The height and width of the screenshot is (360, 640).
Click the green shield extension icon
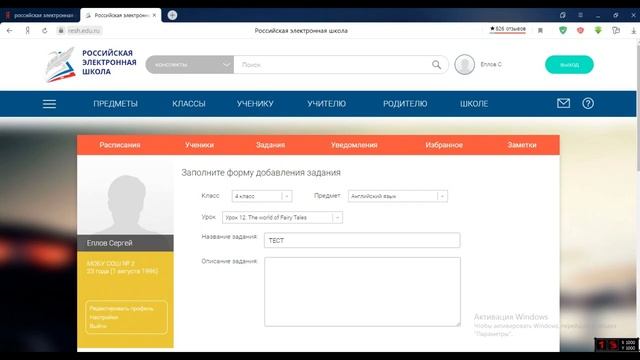click(x=563, y=30)
